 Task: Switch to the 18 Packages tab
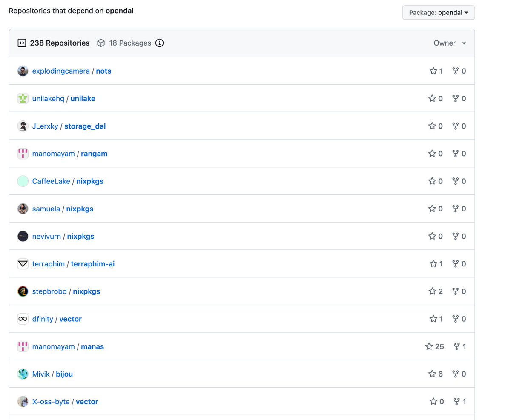pyautogui.click(x=130, y=43)
